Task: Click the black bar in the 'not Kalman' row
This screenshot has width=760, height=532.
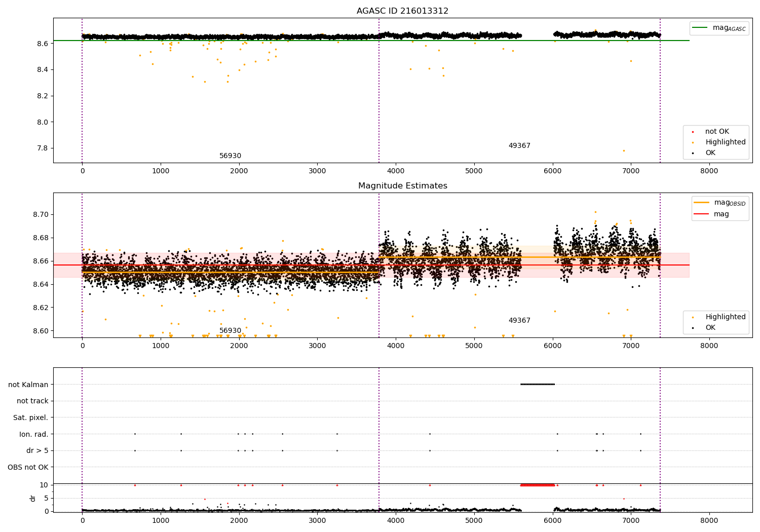Action: click(x=538, y=385)
